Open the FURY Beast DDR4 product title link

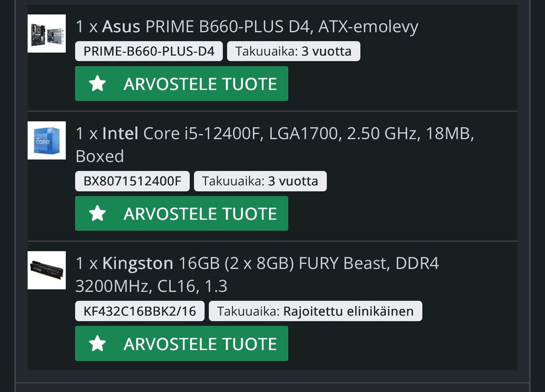click(x=309, y=263)
